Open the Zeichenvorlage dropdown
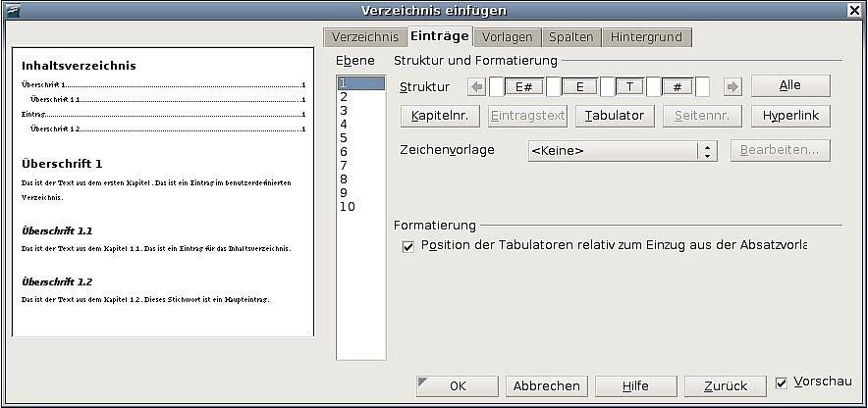Screen dimensions: 868x408 click(707, 151)
